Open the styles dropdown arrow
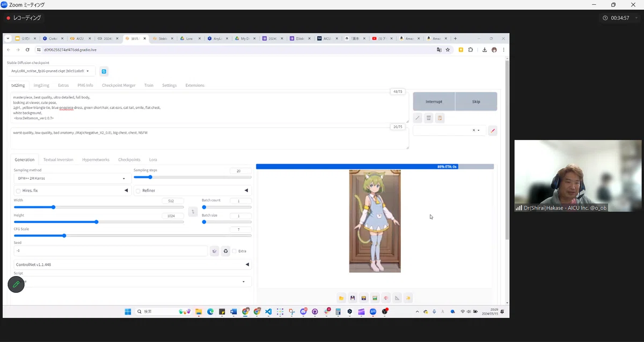The width and height of the screenshot is (644, 342). (479, 130)
